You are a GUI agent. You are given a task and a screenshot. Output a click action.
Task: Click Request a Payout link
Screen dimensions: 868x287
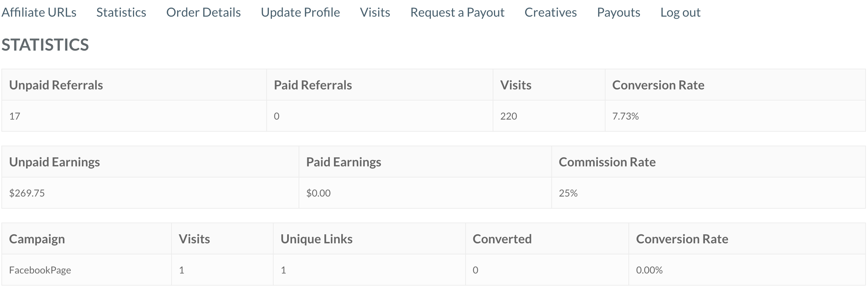click(x=457, y=12)
